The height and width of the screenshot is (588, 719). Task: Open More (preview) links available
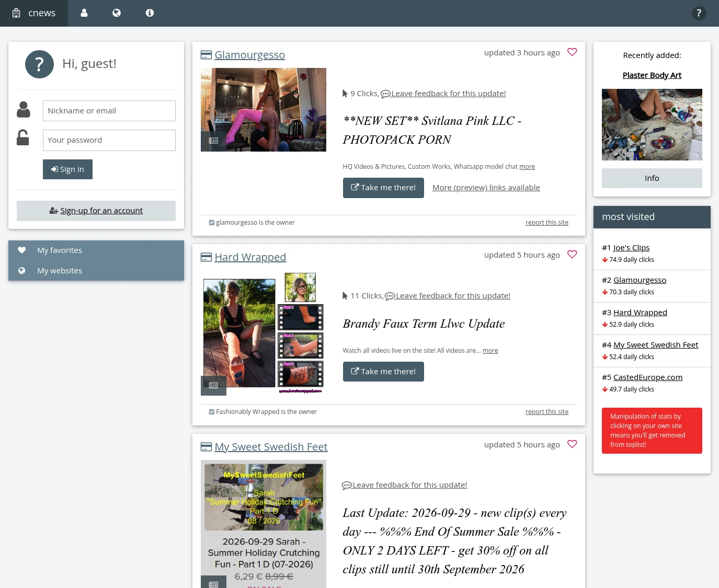pyautogui.click(x=486, y=188)
